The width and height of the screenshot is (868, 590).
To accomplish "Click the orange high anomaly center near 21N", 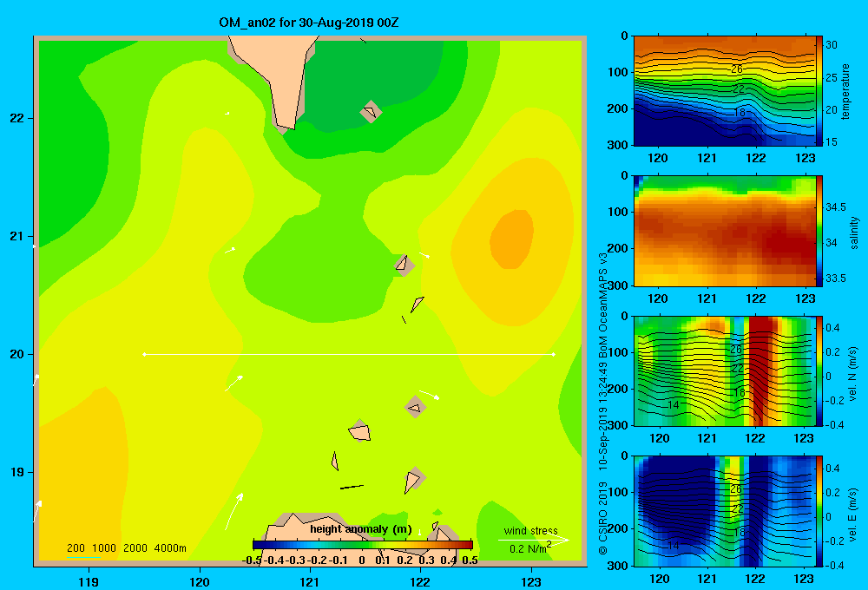I will click(x=512, y=239).
